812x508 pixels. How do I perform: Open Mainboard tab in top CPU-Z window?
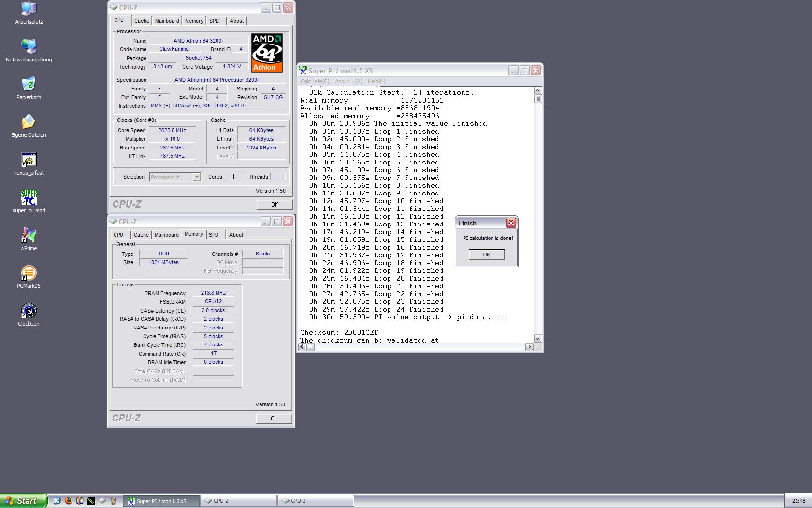pos(167,21)
